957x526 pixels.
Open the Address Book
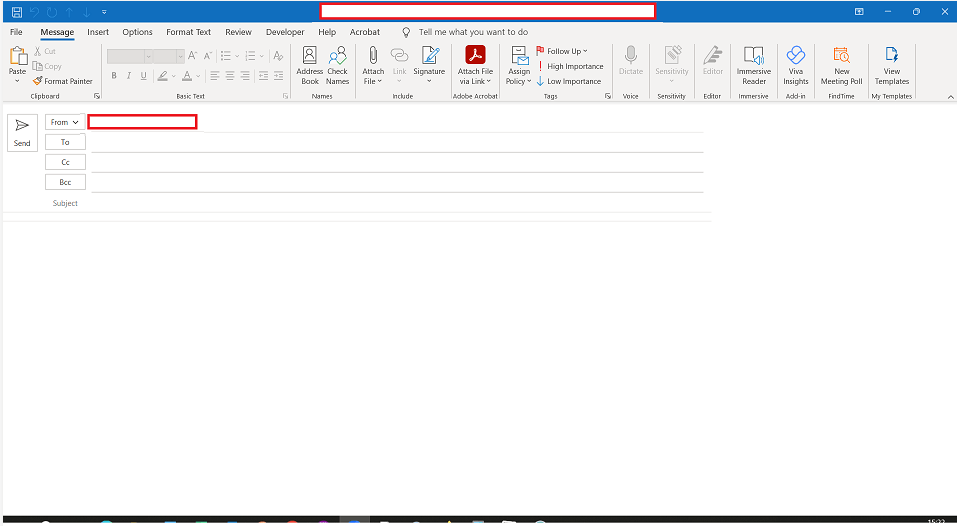[309, 66]
